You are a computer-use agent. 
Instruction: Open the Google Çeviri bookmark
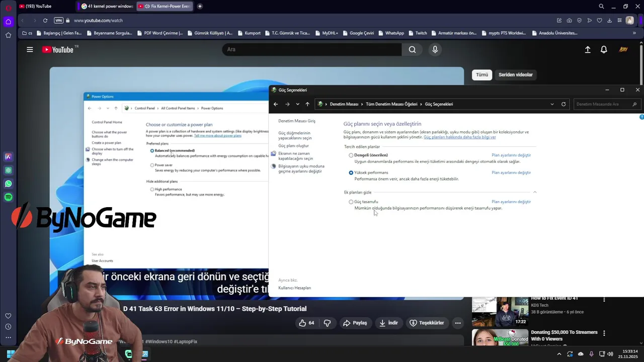(358, 33)
